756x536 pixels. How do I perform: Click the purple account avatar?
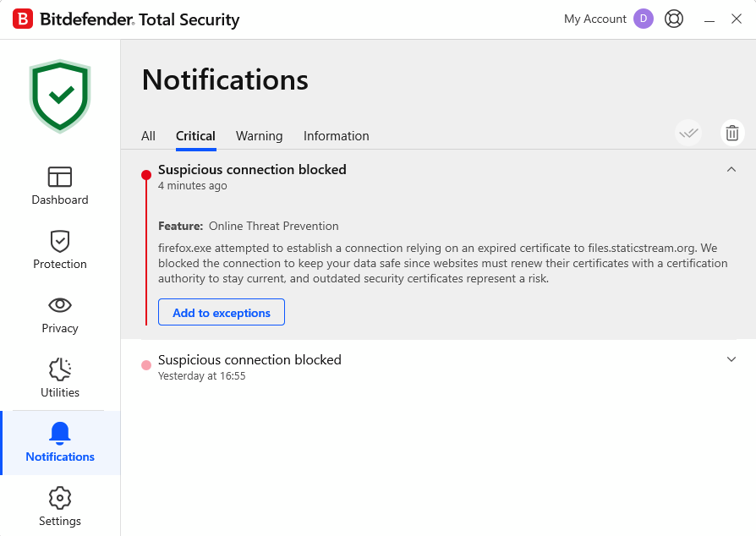tap(644, 19)
